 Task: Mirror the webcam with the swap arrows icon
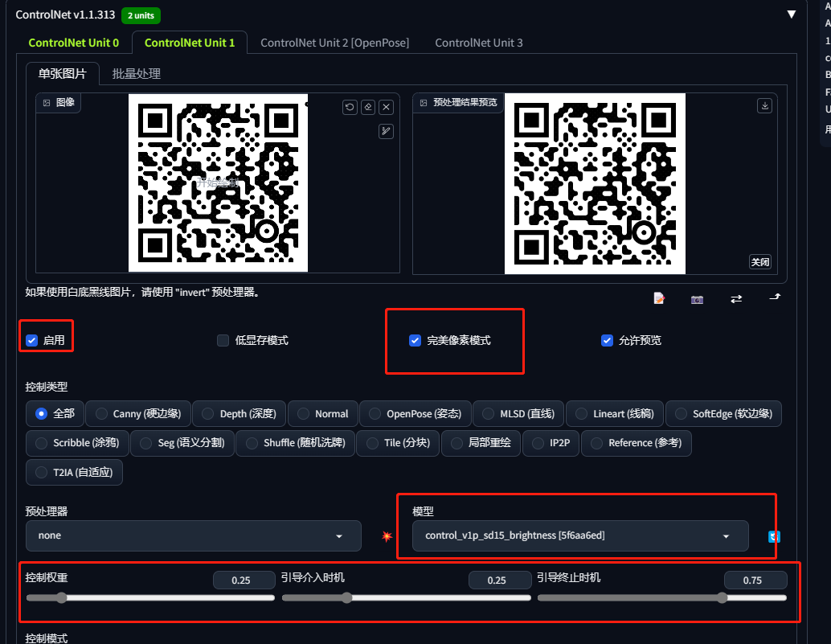click(x=736, y=299)
